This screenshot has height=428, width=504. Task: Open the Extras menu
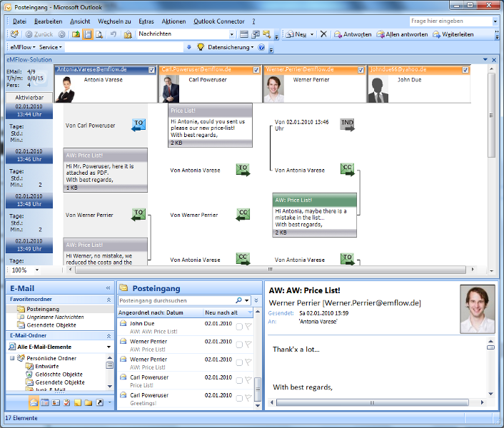tap(146, 21)
